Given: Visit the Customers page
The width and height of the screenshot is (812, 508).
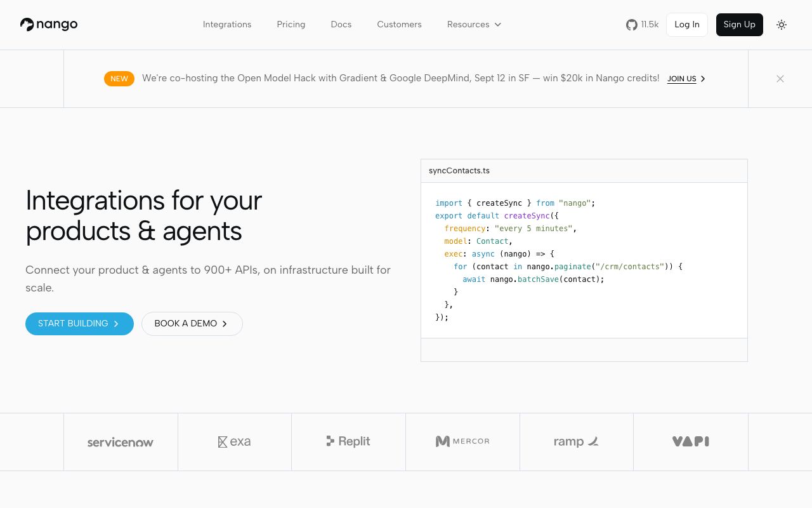Looking at the screenshot, I should coord(399,25).
